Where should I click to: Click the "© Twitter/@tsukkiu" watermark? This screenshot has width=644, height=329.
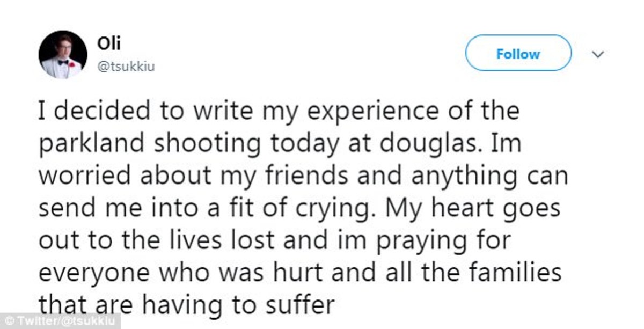pyautogui.click(x=60, y=321)
